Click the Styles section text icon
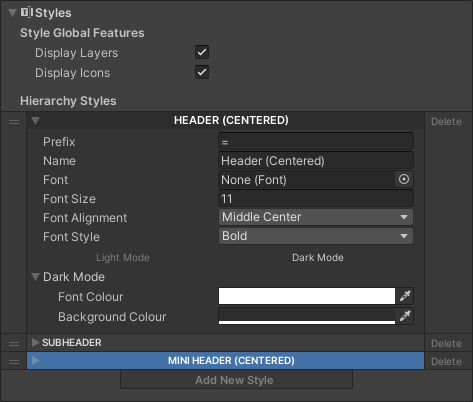Image resolution: width=473 pixels, height=402 pixels. 26,12
